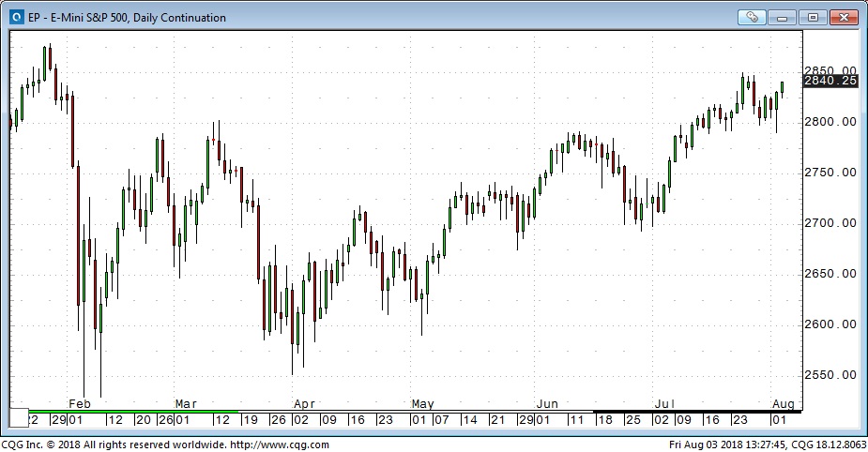Click the date label 25 under June
868x452 pixels.
(x=632, y=420)
